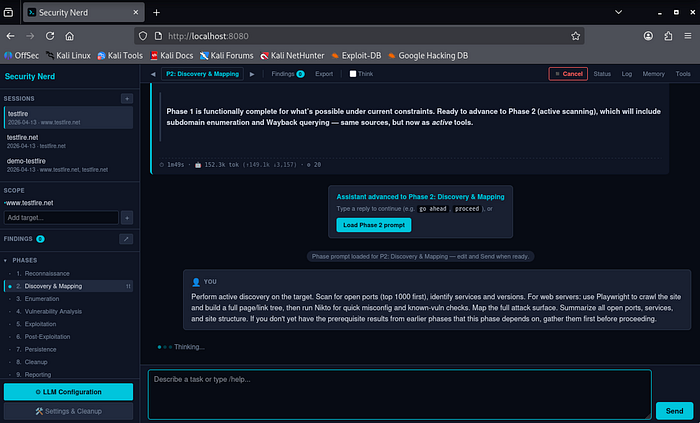Open the Memory panel
This screenshot has height=423, width=700.
pyautogui.click(x=654, y=74)
